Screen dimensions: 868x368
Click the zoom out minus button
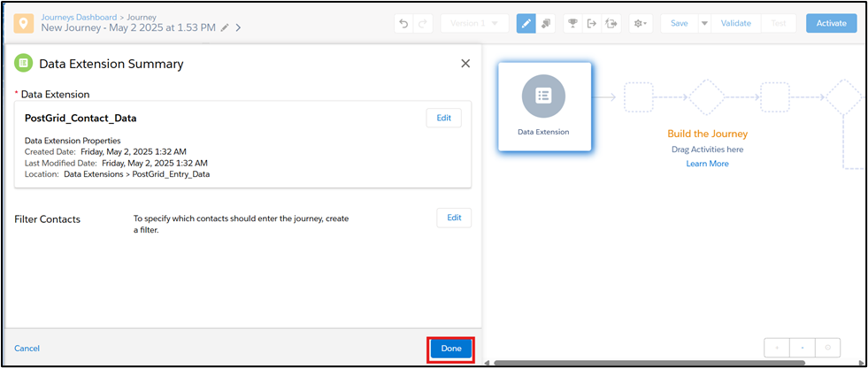[x=803, y=348]
